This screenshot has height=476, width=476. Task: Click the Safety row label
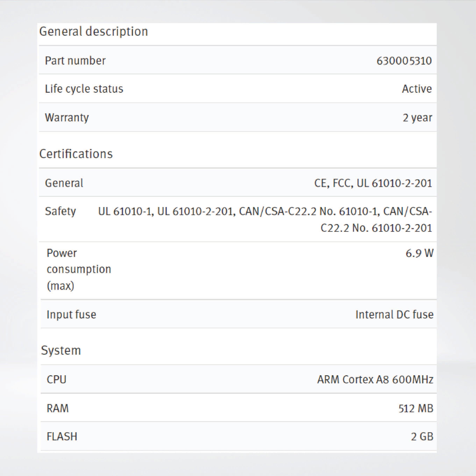click(60, 211)
